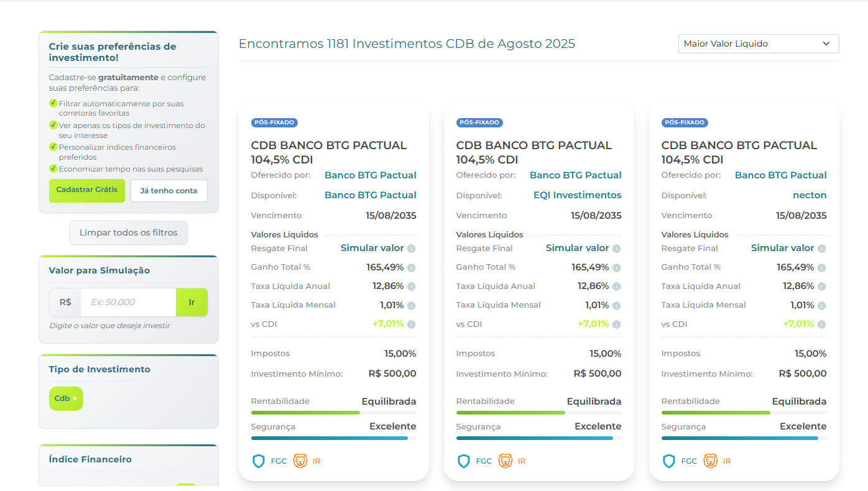Click 'Banco BTG Pactual' beside Disponível in first card

tap(371, 195)
